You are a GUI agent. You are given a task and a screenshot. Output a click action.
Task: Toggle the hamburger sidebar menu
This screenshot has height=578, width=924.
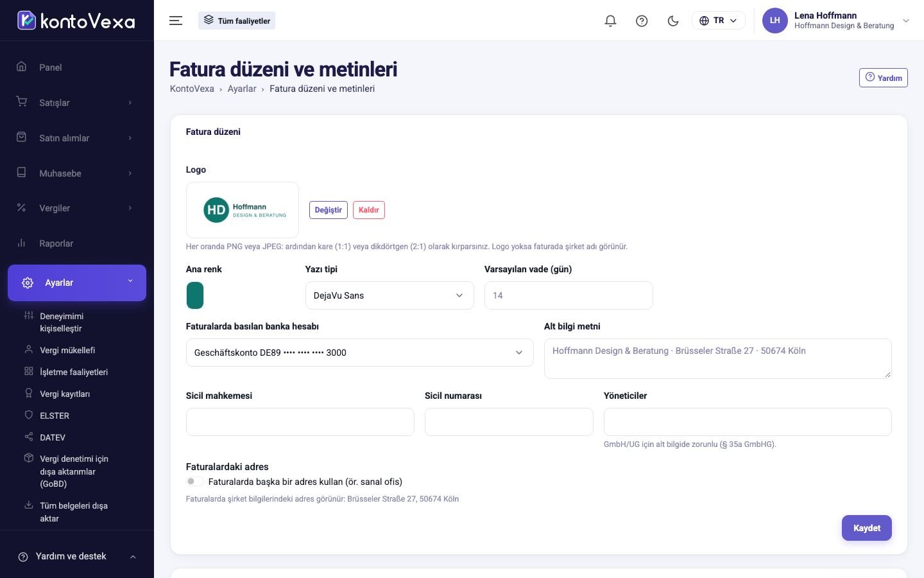pyautogui.click(x=176, y=21)
